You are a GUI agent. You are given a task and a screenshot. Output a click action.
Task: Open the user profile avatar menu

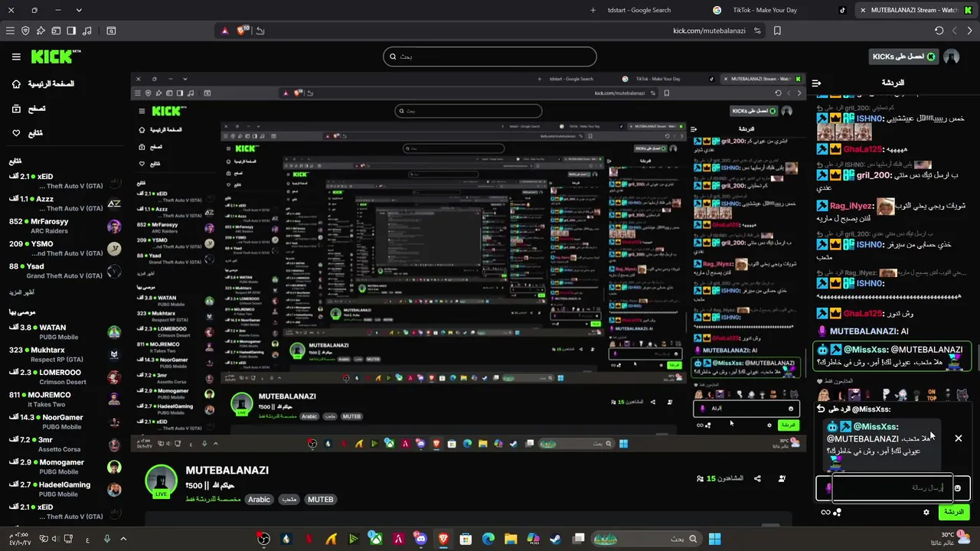(x=952, y=57)
